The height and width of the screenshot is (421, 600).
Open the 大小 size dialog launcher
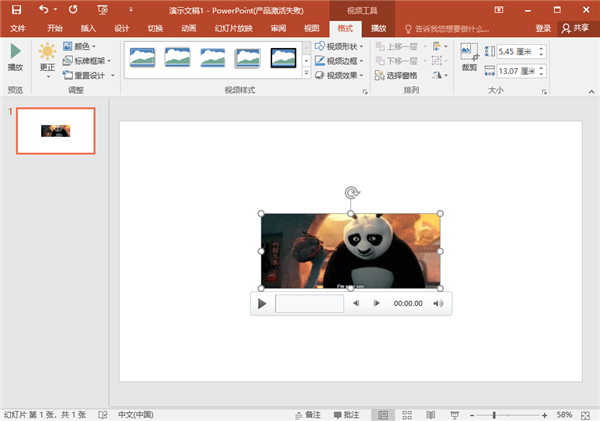544,91
